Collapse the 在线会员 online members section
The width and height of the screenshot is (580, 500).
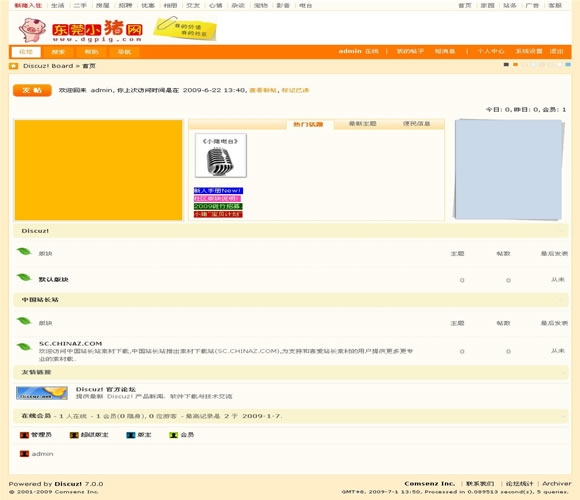click(x=562, y=416)
